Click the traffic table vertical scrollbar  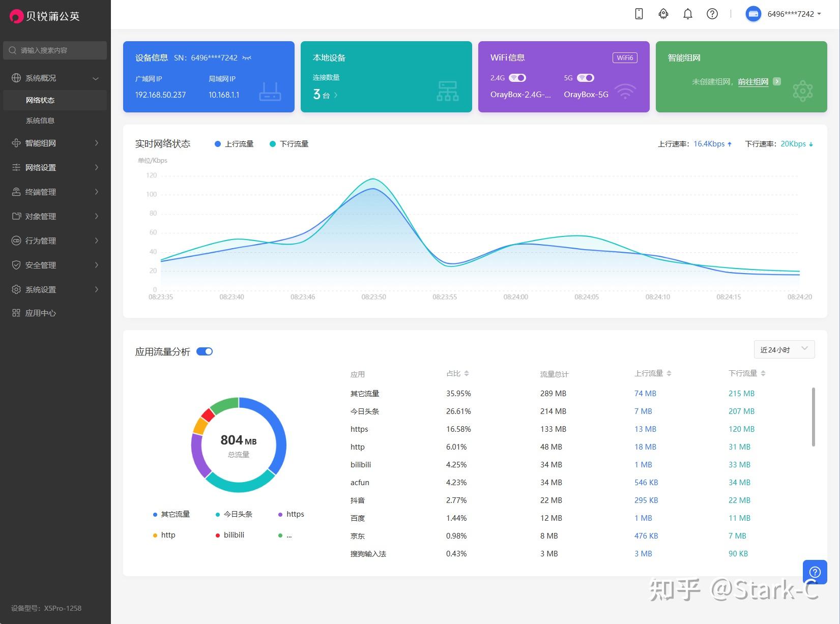(x=814, y=417)
